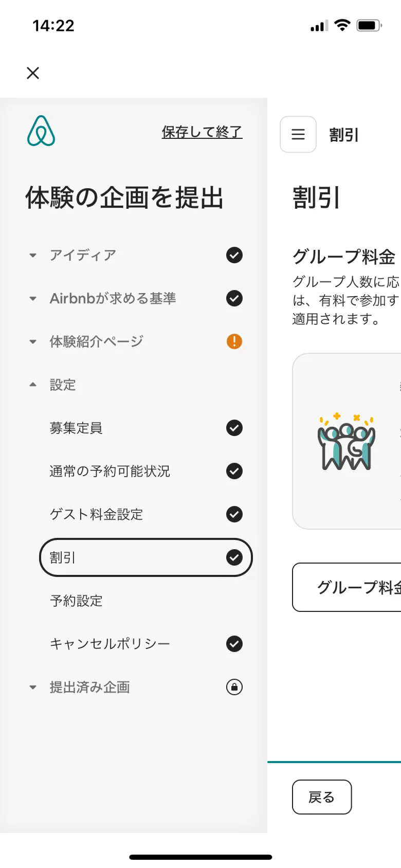Click the checkmark beside 通常の予約可能状況

tap(234, 472)
